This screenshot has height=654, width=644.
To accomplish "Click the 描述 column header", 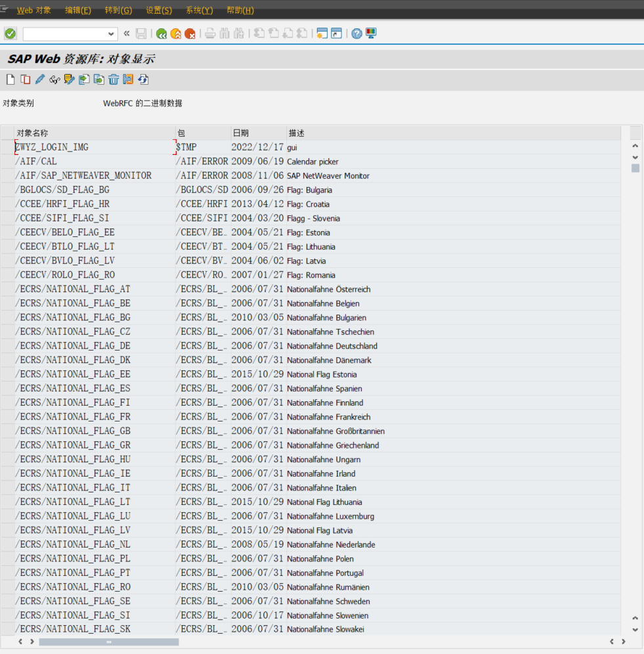I will pyautogui.click(x=454, y=133).
